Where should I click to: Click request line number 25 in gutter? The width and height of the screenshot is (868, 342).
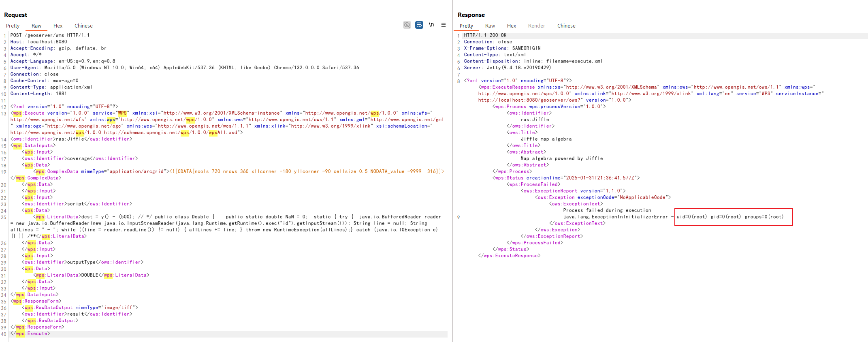[x=4, y=218]
